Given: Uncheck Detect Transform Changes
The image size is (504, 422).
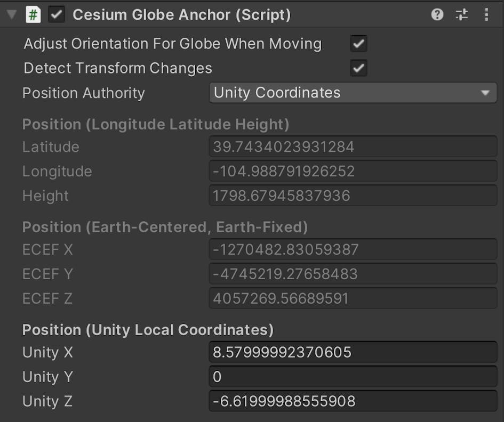Looking at the screenshot, I should click(358, 68).
